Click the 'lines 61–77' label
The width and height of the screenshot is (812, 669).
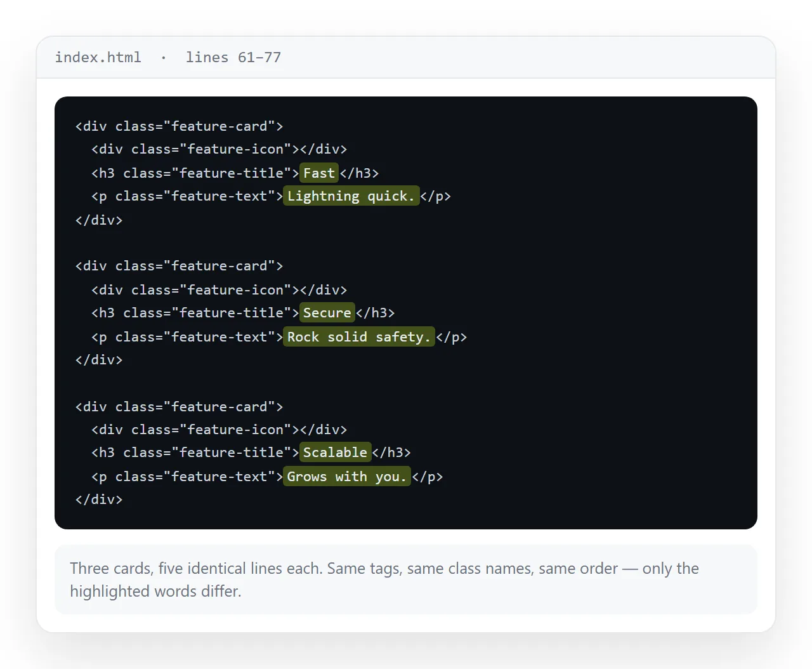click(x=233, y=57)
